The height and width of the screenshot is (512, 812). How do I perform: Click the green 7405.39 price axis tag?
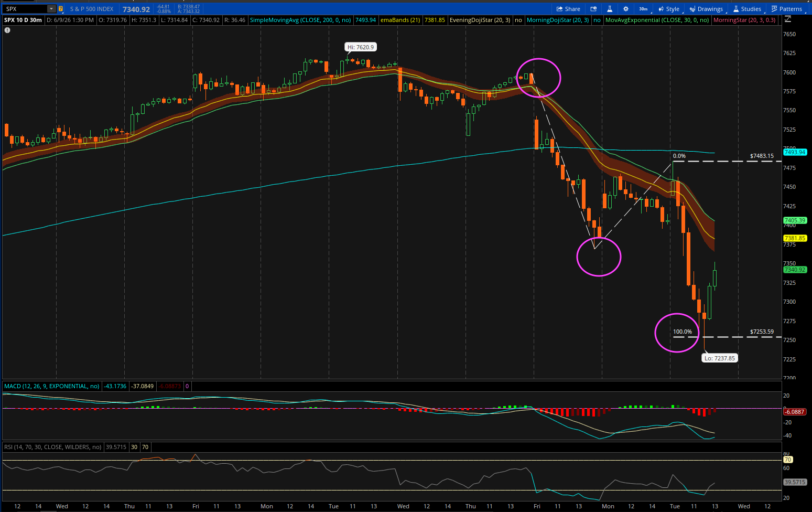795,220
